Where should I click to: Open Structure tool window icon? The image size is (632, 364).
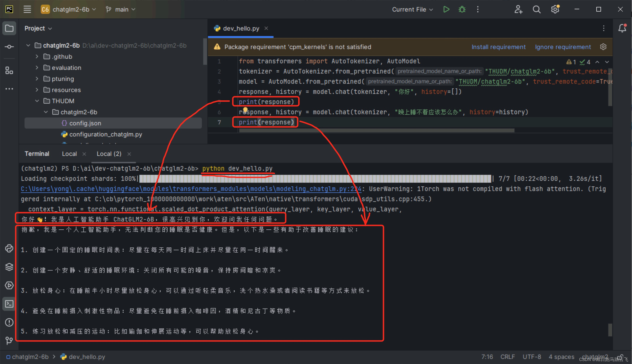click(x=9, y=71)
